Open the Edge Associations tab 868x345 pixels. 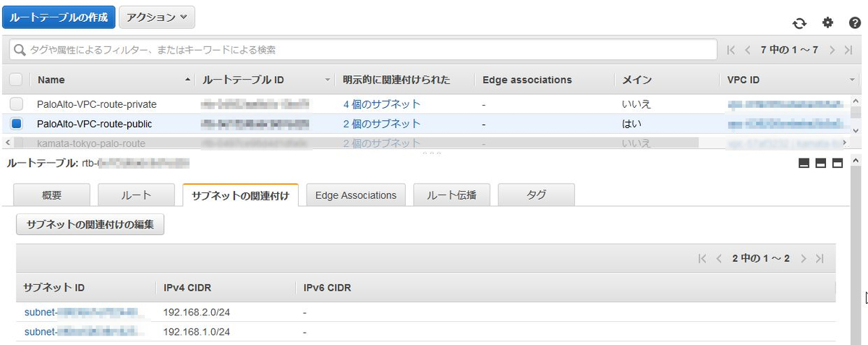coord(356,195)
